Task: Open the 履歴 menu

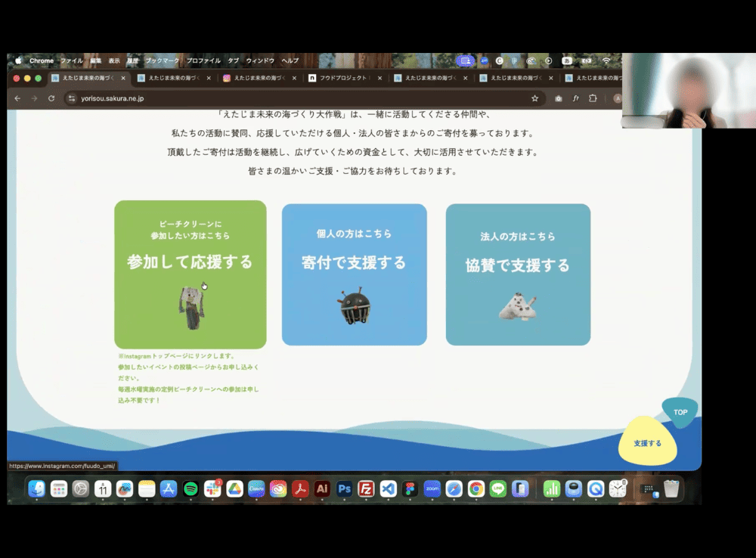Action: 132,60
